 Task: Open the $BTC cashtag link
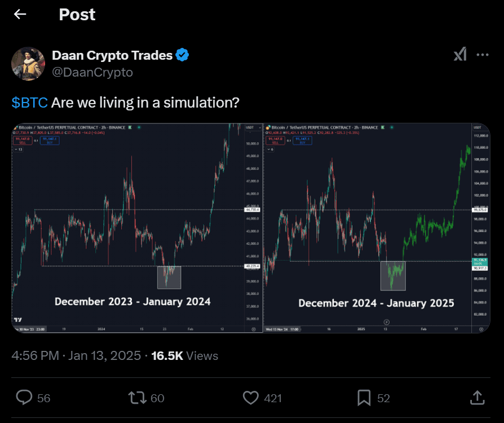click(29, 103)
